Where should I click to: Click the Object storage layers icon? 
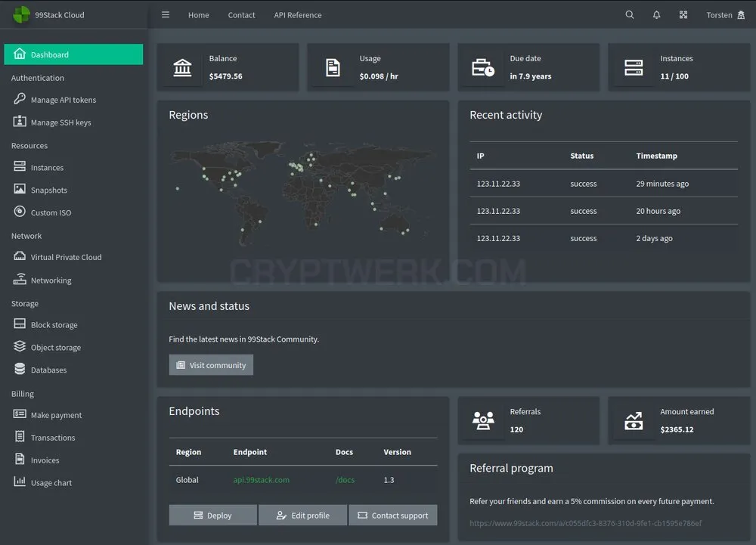click(20, 346)
